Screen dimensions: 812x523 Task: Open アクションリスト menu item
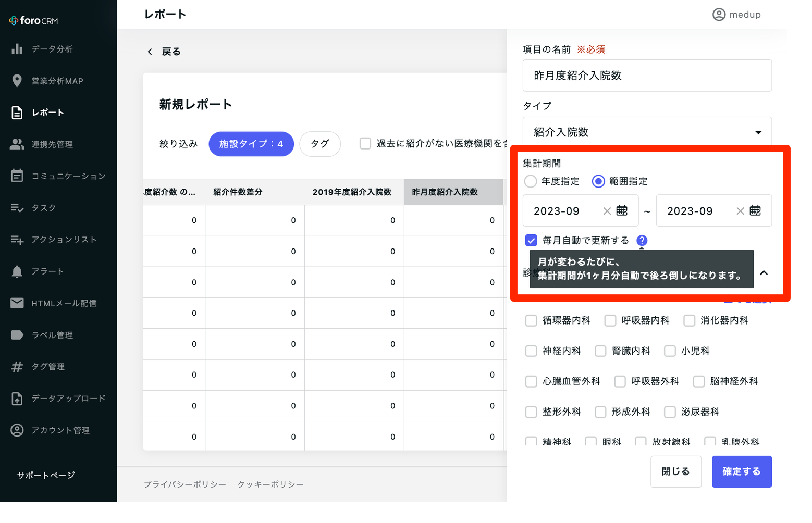(x=64, y=240)
